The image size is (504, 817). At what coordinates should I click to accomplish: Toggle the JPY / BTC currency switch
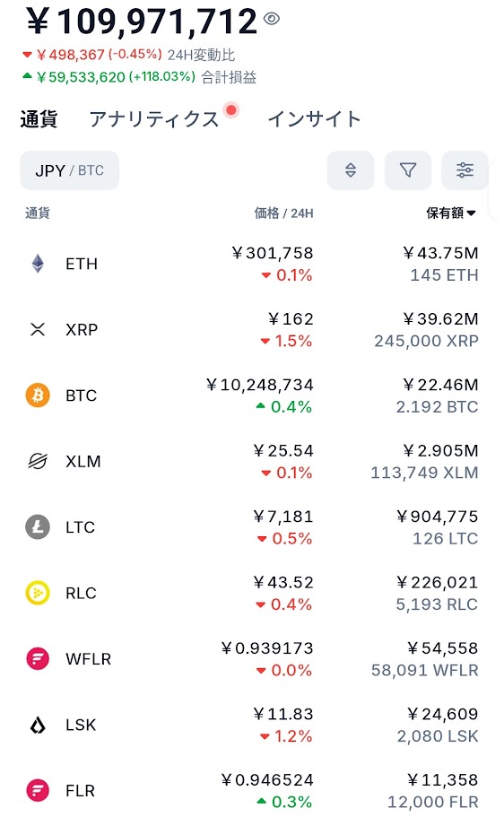click(x=70, y=170)
